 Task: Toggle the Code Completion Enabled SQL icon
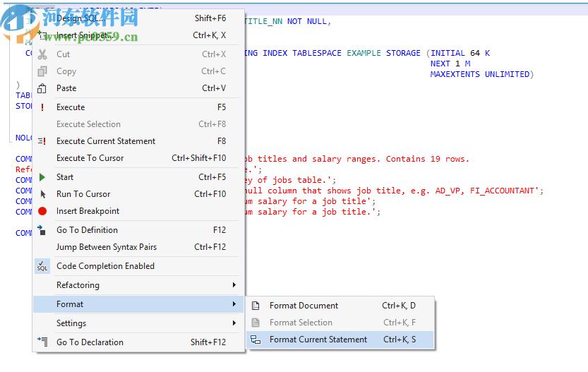tap(42, 266)
